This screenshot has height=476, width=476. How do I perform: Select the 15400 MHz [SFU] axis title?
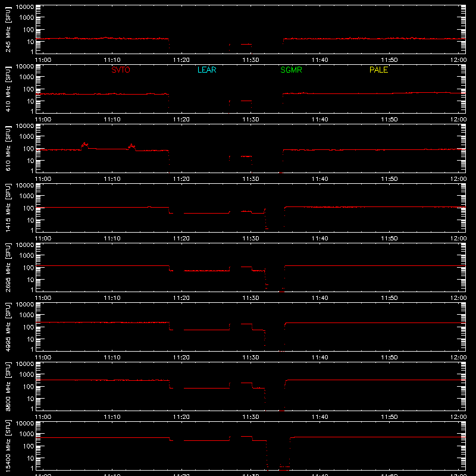tap(8, 446)
